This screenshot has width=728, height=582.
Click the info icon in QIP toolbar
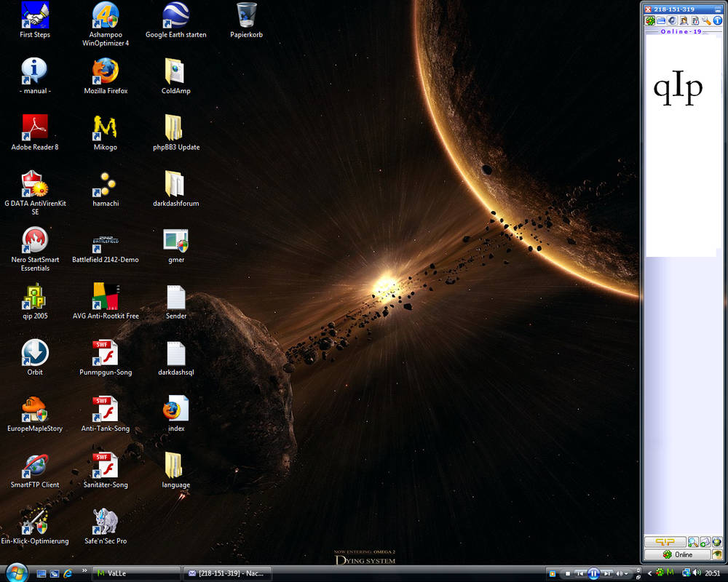(719, 20)
